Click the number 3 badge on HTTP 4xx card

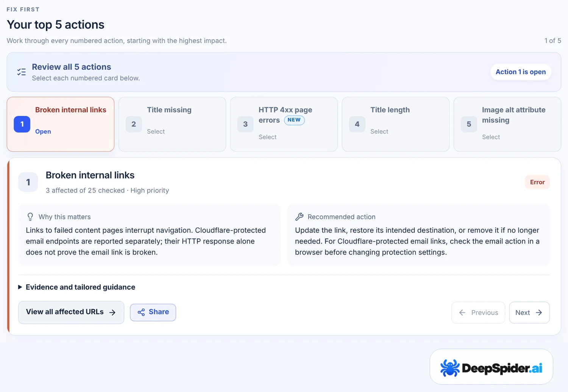point(245,124)
